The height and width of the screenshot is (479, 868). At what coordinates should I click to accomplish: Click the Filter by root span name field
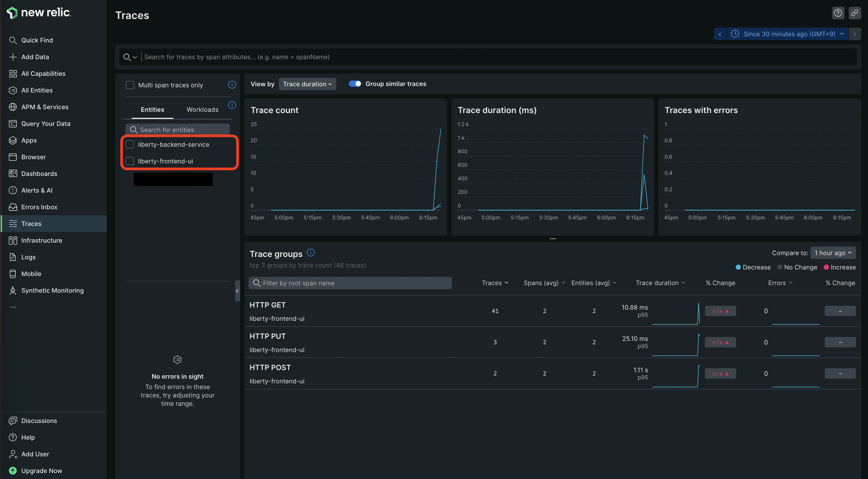350,283
